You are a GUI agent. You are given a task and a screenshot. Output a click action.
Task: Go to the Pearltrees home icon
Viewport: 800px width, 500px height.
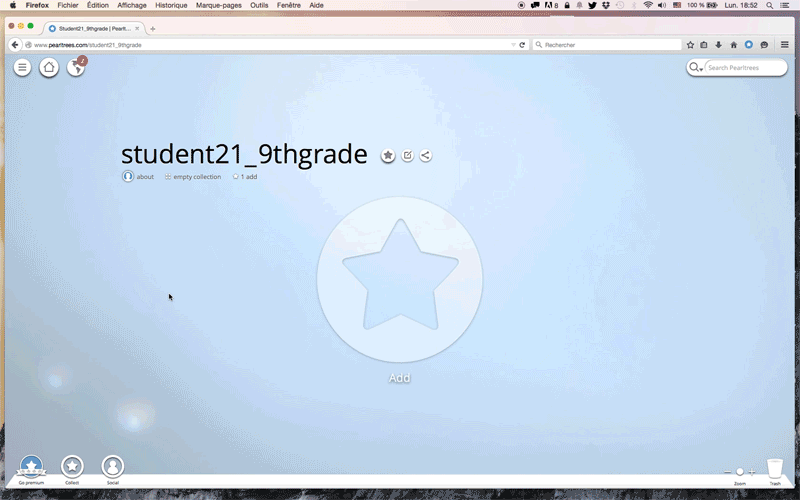49,68
